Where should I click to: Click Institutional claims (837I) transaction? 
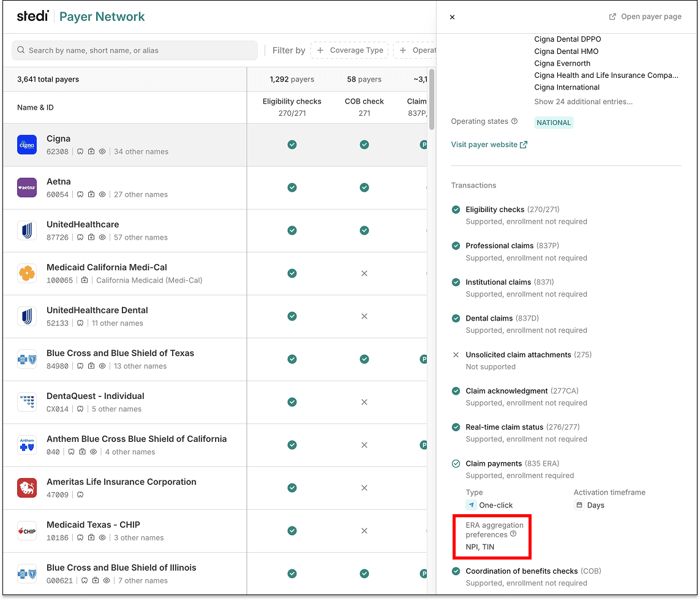[x=510, y=283]
